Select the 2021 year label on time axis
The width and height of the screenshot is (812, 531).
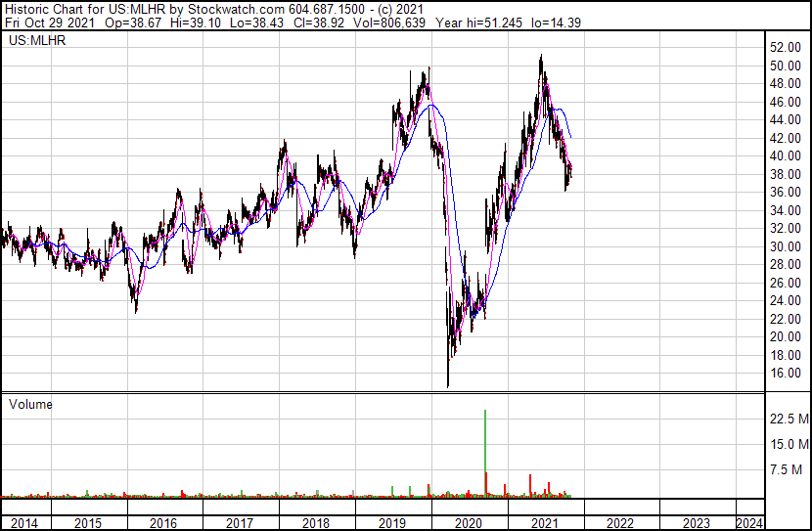point(544,523)
